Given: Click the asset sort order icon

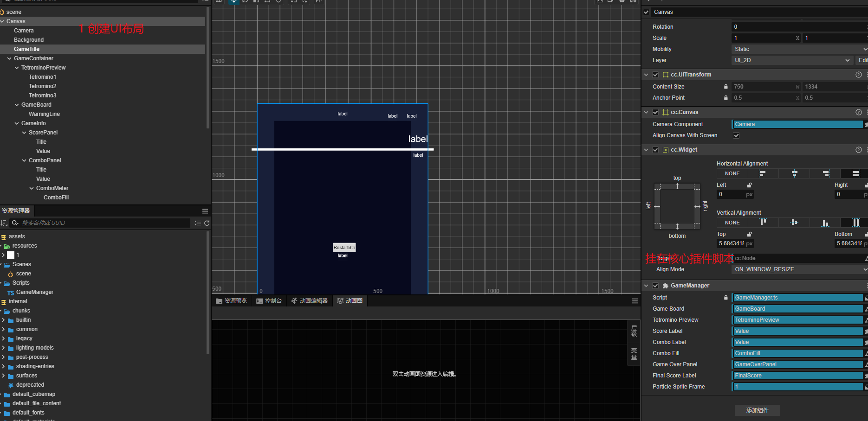Looking at the screenshot, I should point(4,223).
